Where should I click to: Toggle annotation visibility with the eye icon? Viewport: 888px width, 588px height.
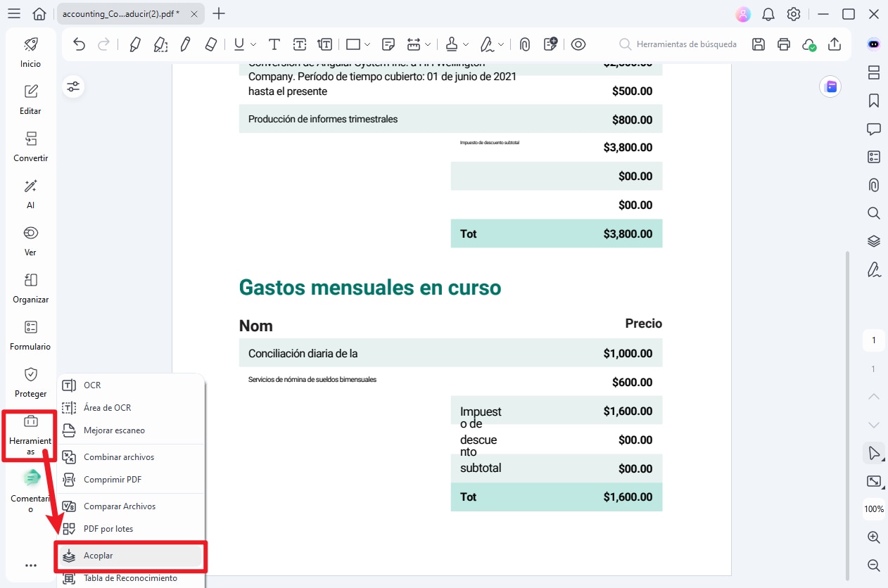[578, 44]
